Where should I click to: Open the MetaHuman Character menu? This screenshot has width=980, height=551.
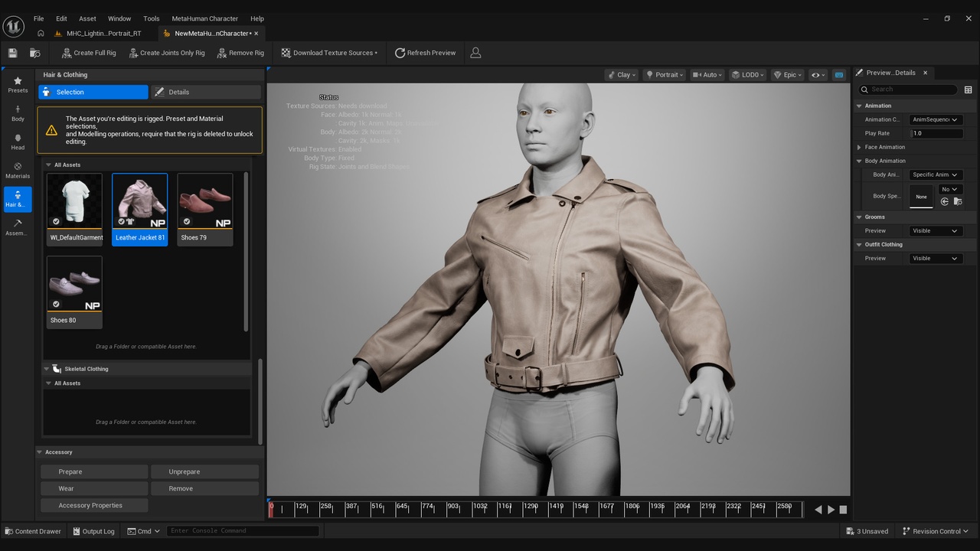click(x=204, y=18)
